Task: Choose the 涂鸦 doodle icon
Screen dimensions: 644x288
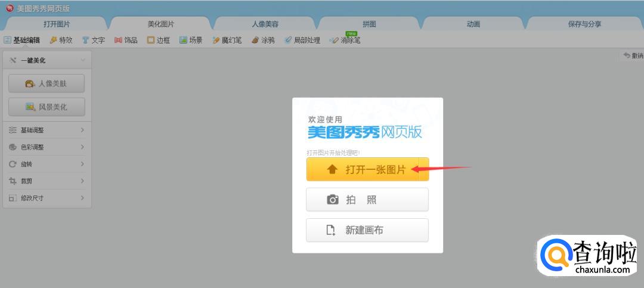Action: 255,41
